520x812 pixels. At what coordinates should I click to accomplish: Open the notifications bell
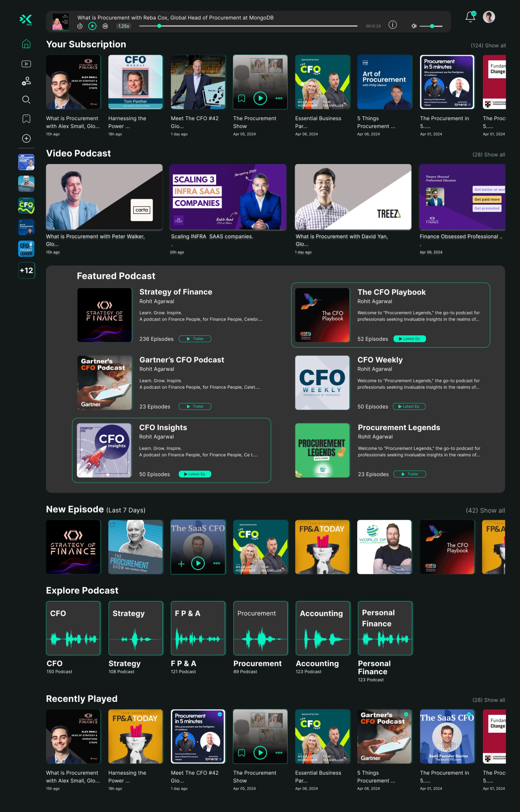[470, 17]
